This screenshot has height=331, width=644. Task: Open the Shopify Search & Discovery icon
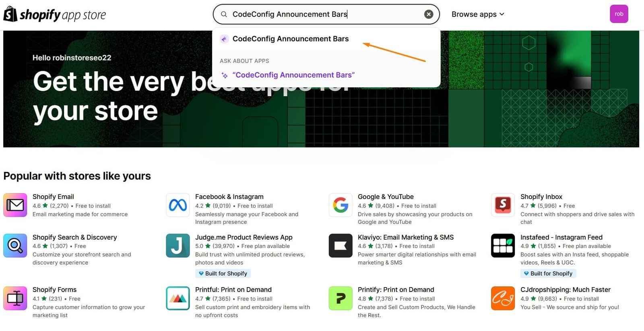15,246
